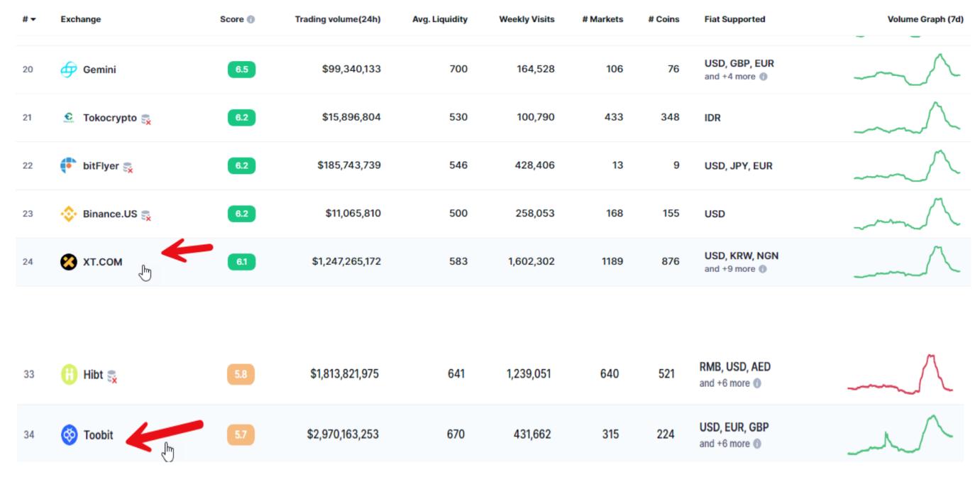Click Gemini's trading volume $99,340,133
The width and height of the screenshot is (980, 499).
(x=351, y=69)
